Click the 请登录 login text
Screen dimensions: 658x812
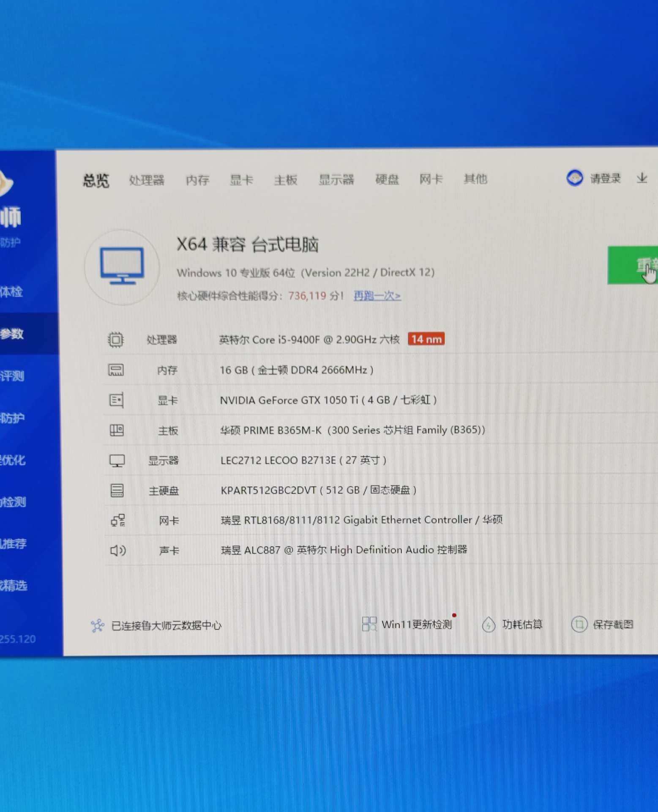(x=606, y=178)
